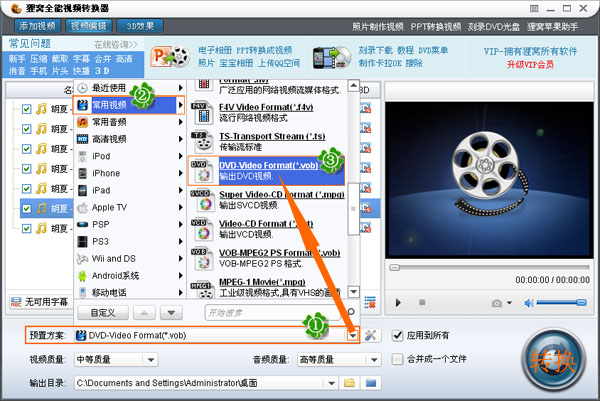This screenshot has width=600, height=401.
Task: Open the 3D效果 panel
Action: pyautogui.click(x=140, y=26)
